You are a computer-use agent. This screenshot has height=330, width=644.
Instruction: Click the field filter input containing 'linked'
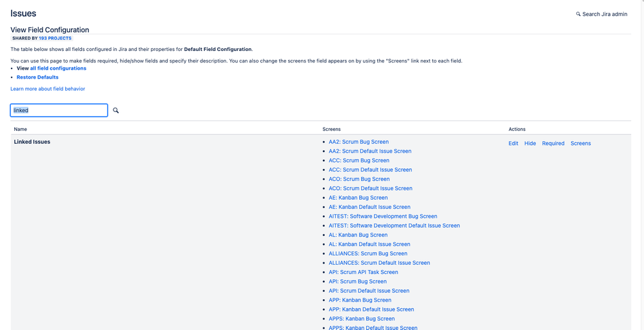[59, 110]
